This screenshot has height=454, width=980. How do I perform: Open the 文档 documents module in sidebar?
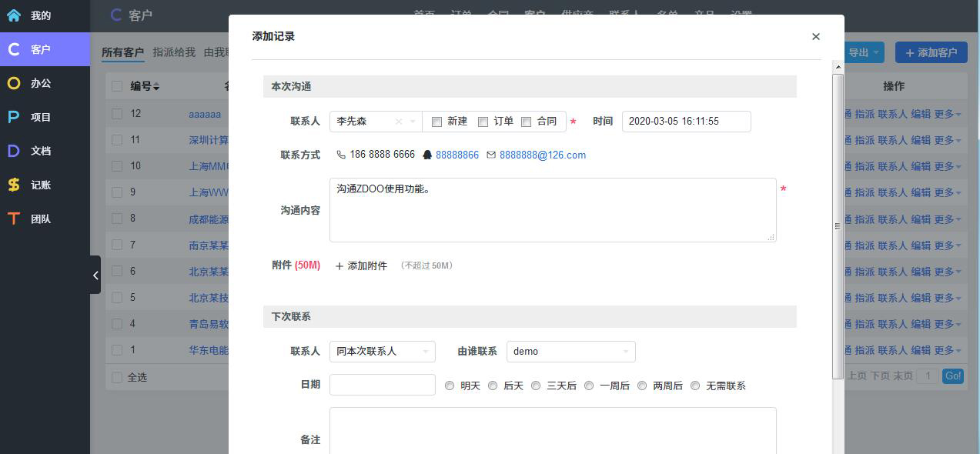[45, 151]
